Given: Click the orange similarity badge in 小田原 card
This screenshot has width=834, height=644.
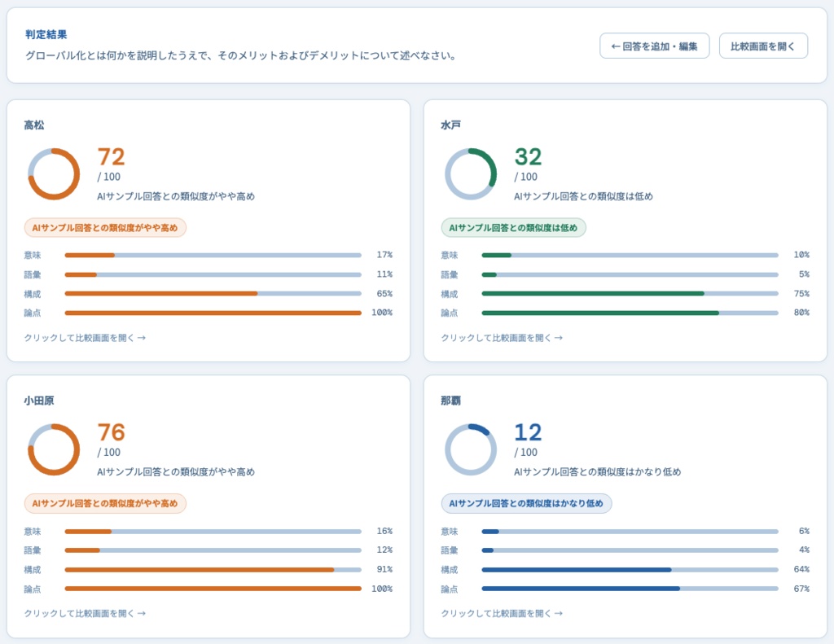Looking at the screenshot, I should pos(105,503).
